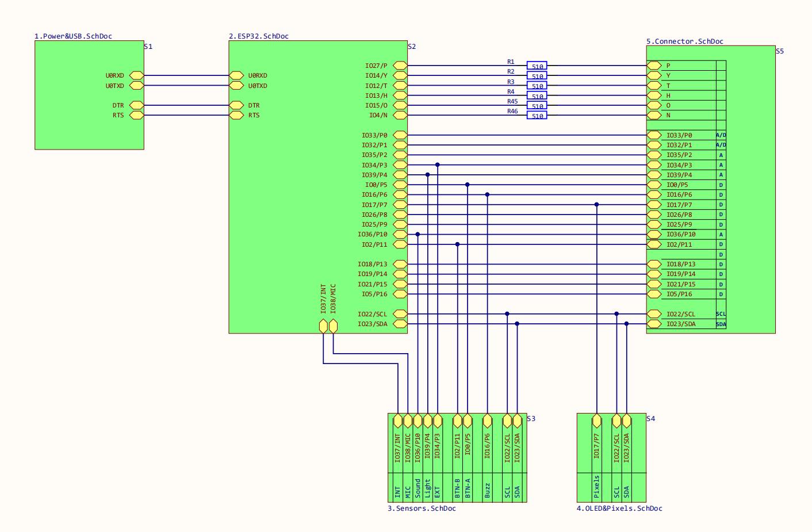Select IO32/P1 port on Connector sheet

[654, 145]
